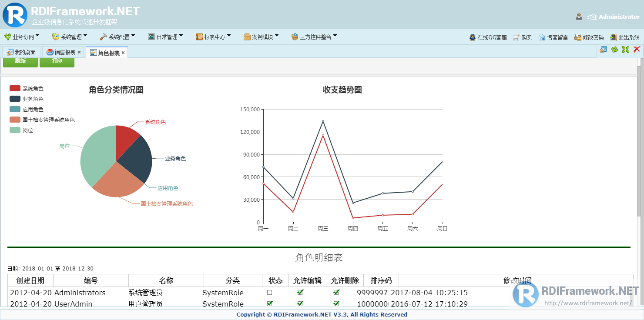Toggle 状态 checkbox in UserAdmin row
Viewport: 644px width, 320px height.
(x=270, y=303)
